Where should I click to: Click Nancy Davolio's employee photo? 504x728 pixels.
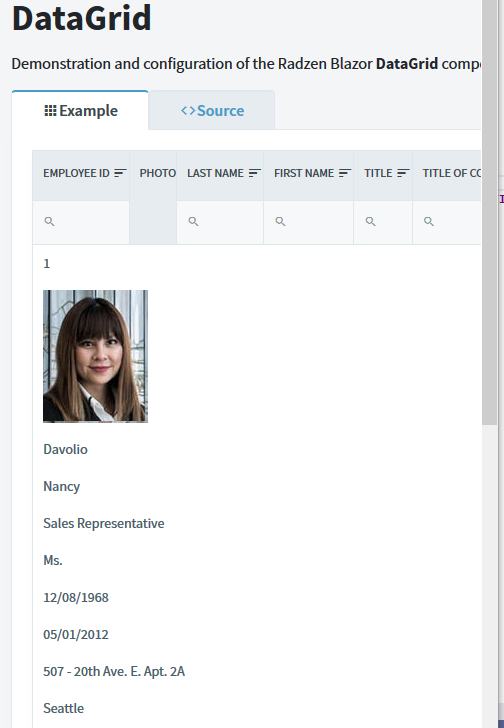[x=96, y=356]
